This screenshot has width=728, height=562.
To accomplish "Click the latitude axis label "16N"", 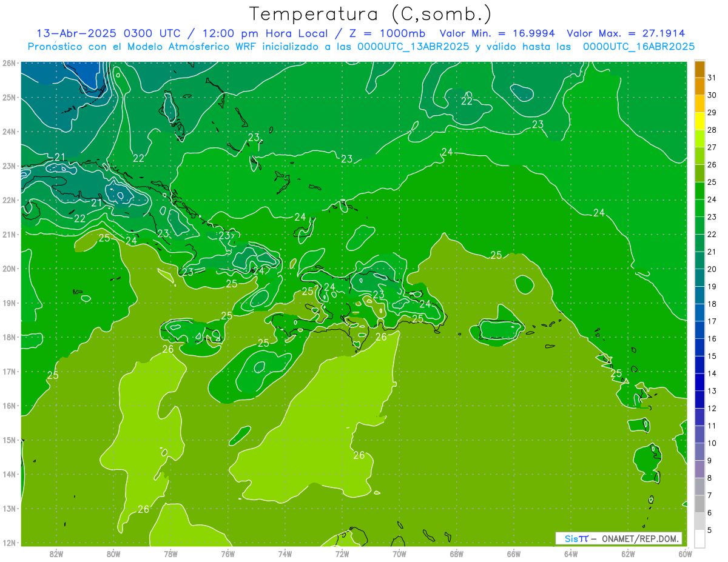I will tap(9, 406).
